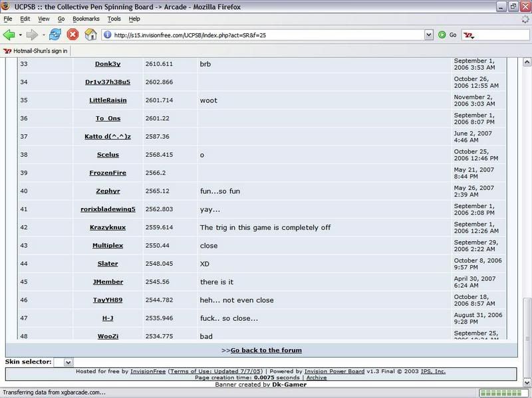Viewport: 532px width, 398px height.
Task: Open Dr1v37h38u5 profile link
Action: pyautogui.click(x=108, y=82)
